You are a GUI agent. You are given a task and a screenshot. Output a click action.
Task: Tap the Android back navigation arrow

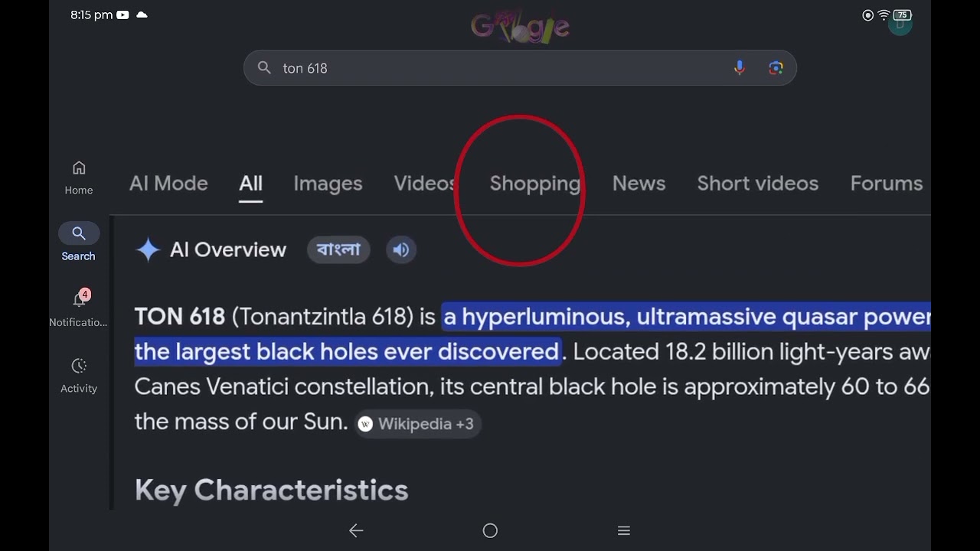tap(356, 530)
